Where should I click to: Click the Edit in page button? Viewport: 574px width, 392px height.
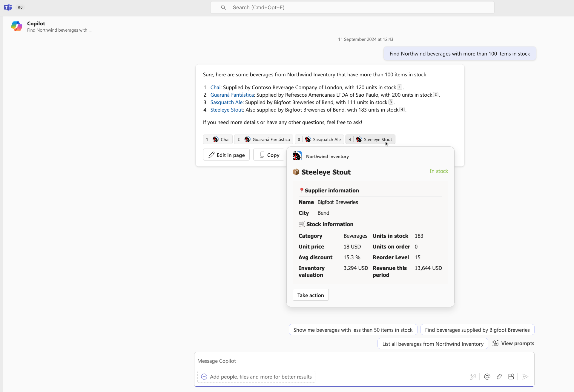(x=226, y=155)
